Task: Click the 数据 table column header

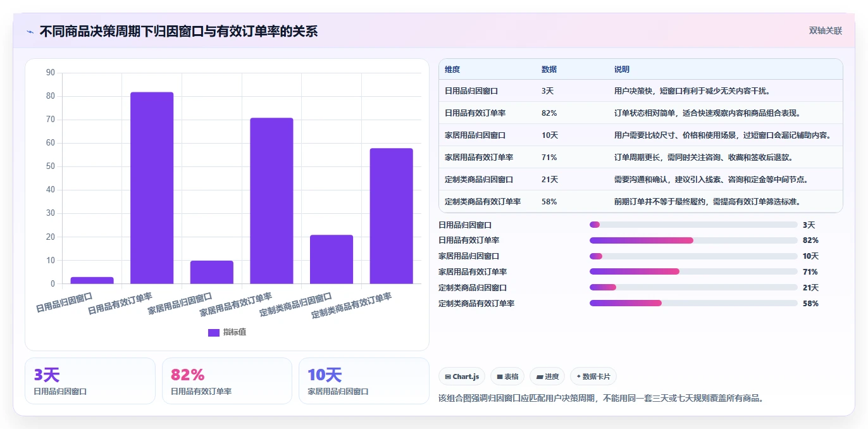Action: coord(549,70)
